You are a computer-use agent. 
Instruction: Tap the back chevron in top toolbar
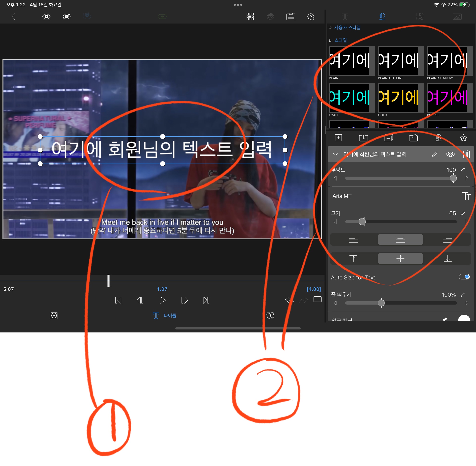click(14, 16)
